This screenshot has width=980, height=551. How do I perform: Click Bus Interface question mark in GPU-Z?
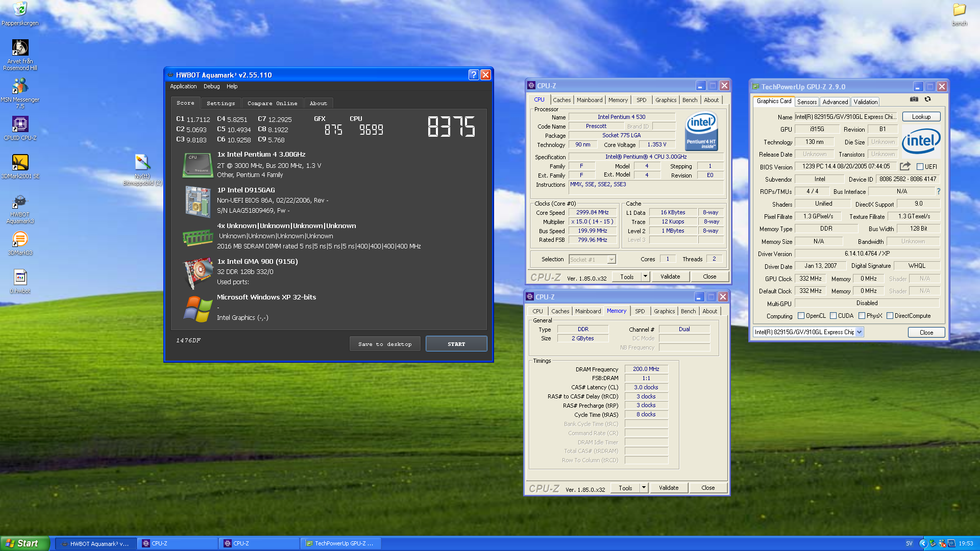click(938, 191)
